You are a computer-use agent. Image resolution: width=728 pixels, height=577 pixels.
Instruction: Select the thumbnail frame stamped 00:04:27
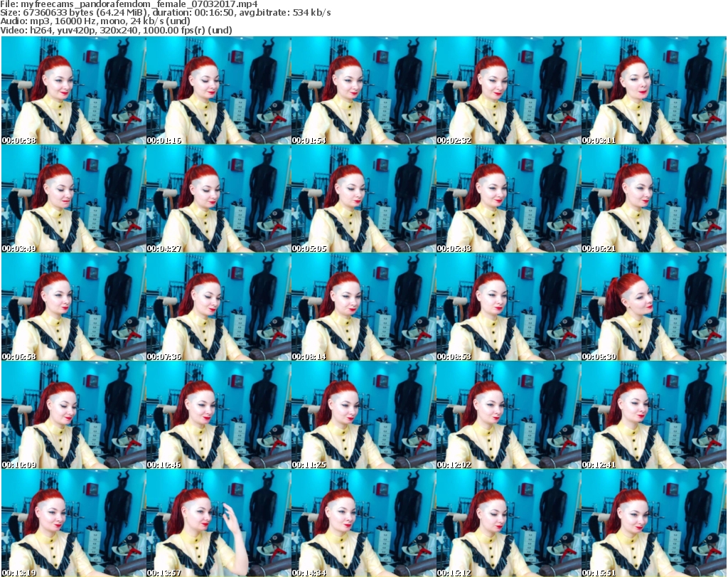point(219,198)
